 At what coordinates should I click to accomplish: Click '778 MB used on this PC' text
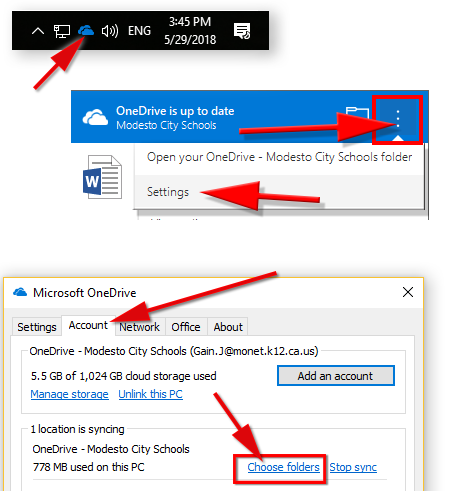click(89, 467)
